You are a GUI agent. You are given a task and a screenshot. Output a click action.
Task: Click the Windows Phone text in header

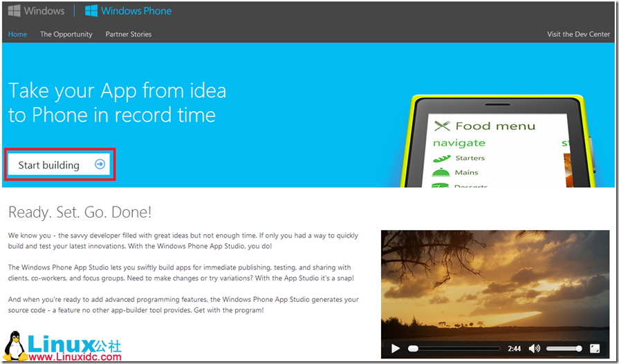coord(136,11)
